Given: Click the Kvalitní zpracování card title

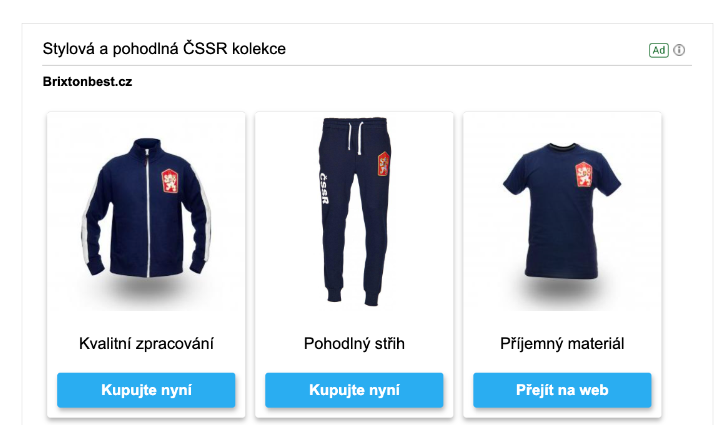Looking at the screenshot, I should click(146, 344).
